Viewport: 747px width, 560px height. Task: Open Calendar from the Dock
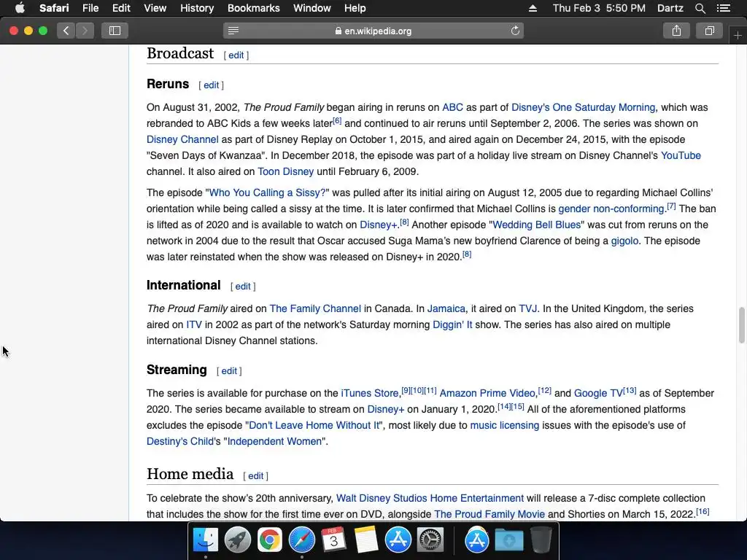(x=333, y=540)
